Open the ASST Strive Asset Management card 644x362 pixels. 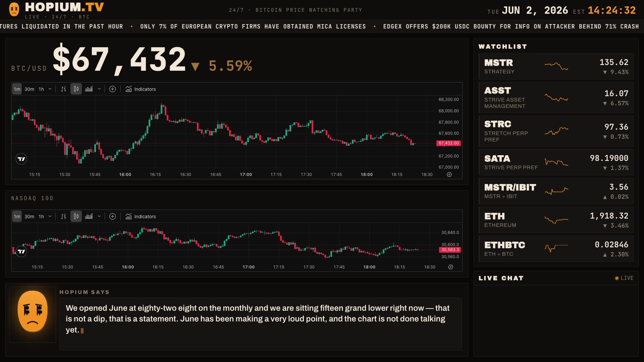556,98
